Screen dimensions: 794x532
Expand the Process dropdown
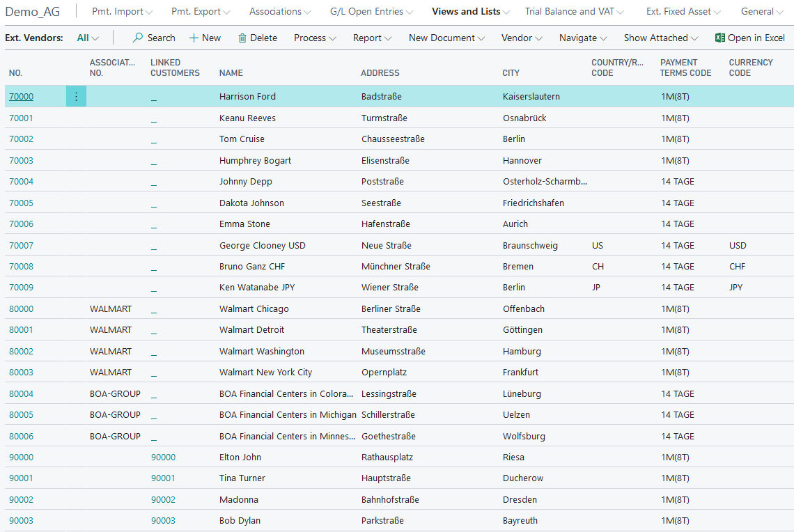(315, 38)
